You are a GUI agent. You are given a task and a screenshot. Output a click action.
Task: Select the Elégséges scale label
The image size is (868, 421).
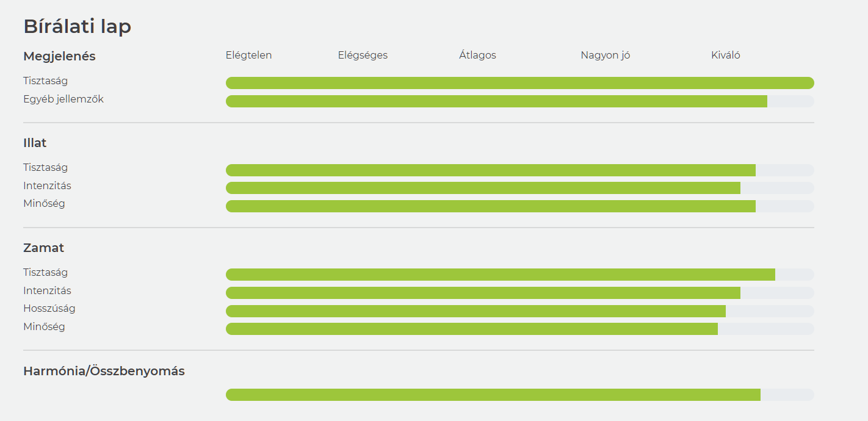(x=363, y=56)
